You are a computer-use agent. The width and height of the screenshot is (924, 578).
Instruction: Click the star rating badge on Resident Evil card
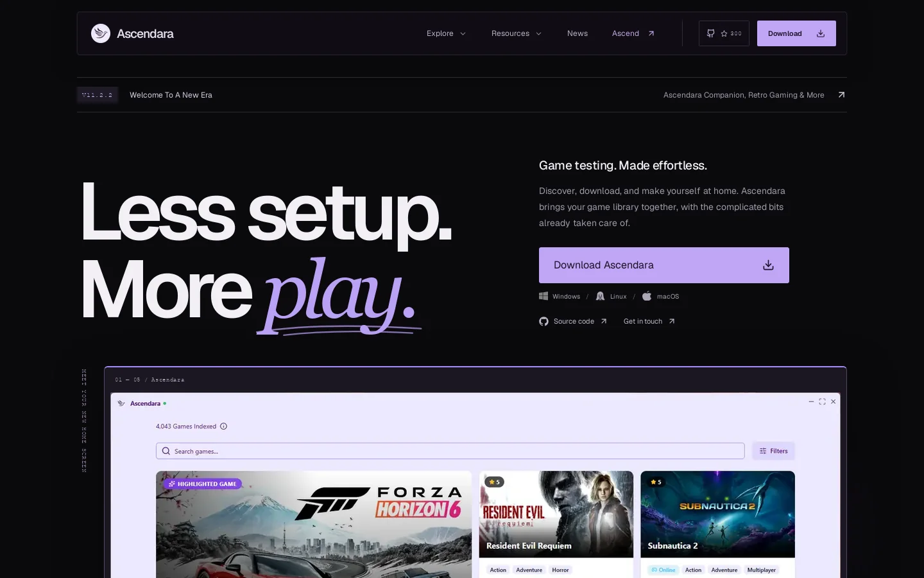pos(494,482)
